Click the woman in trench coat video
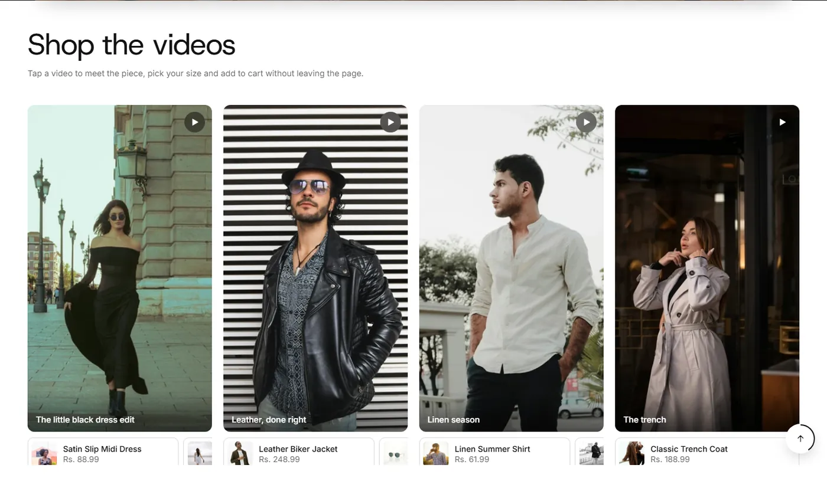The height and width of the screenshot is (504, 827). pyautogui.click(x=707, y=268)
